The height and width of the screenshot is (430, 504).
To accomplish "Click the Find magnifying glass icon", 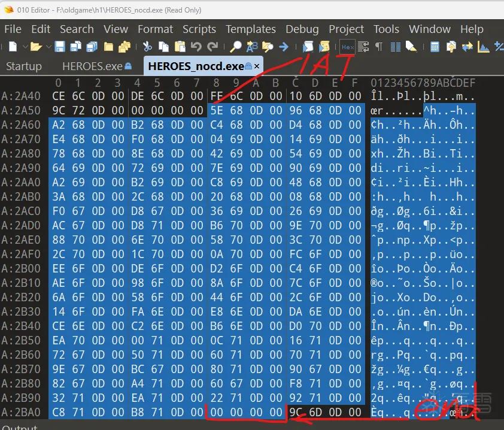I will (x=236, y=47).
